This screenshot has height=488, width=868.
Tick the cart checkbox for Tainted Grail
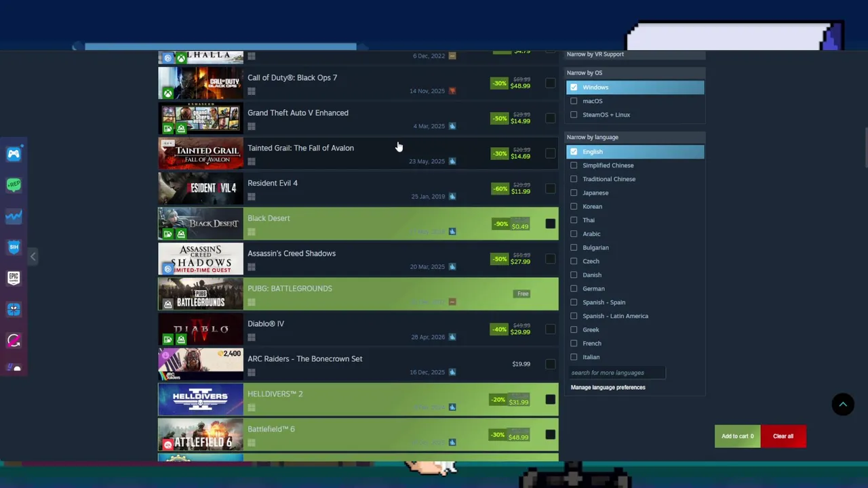click(551, 153)
